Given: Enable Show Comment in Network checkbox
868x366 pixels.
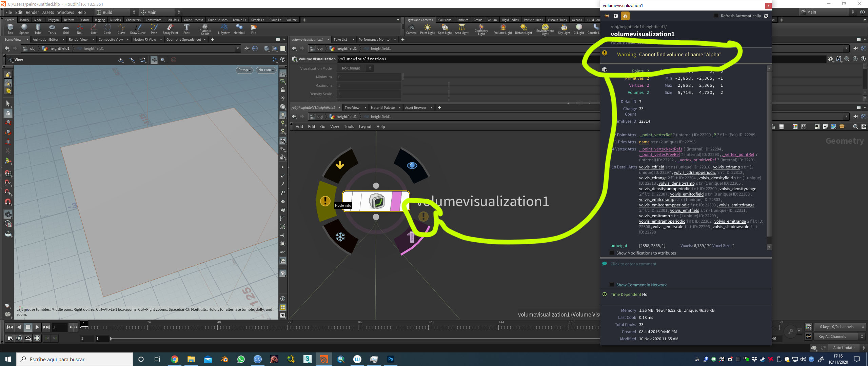Looking at the screenshot, I should tap(612, 285).
